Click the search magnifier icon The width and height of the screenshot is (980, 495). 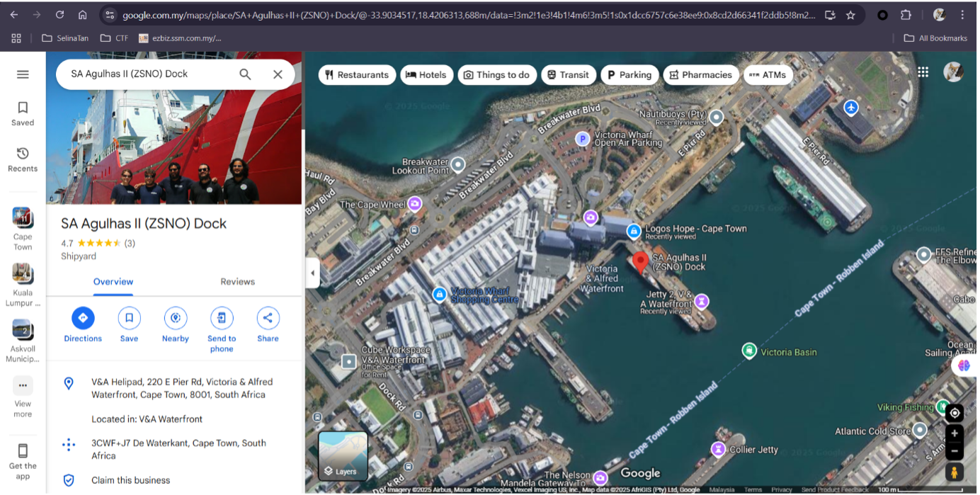(245, 74)
